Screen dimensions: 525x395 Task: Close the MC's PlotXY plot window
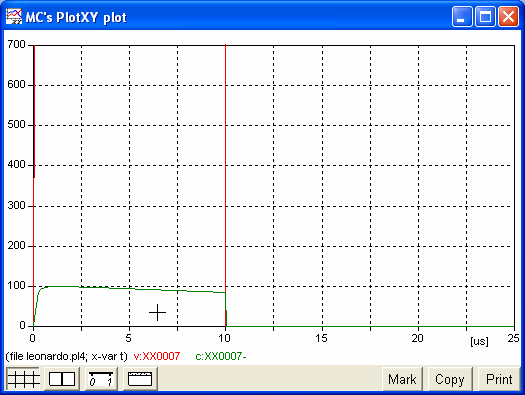508,16
